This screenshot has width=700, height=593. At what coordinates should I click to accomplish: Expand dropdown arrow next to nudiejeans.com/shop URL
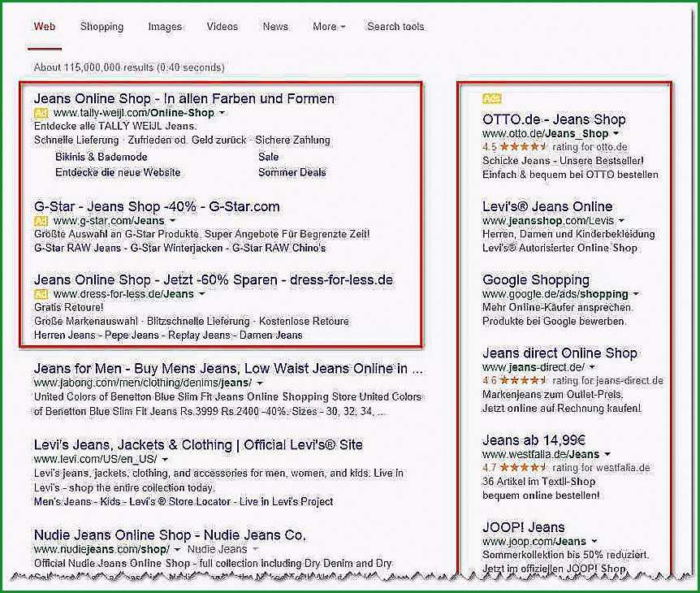click(x=177, y=550)
